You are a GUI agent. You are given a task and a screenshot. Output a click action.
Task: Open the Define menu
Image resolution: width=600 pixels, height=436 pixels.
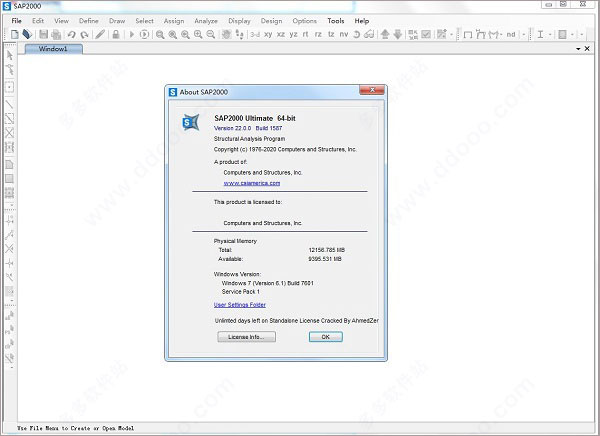[x=89, y=21]
